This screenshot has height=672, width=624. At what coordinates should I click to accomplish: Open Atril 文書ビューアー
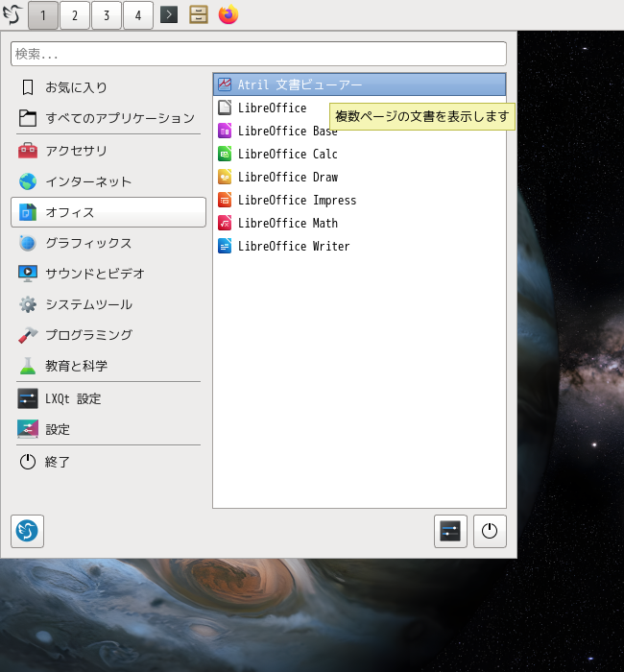pos(300,84)
